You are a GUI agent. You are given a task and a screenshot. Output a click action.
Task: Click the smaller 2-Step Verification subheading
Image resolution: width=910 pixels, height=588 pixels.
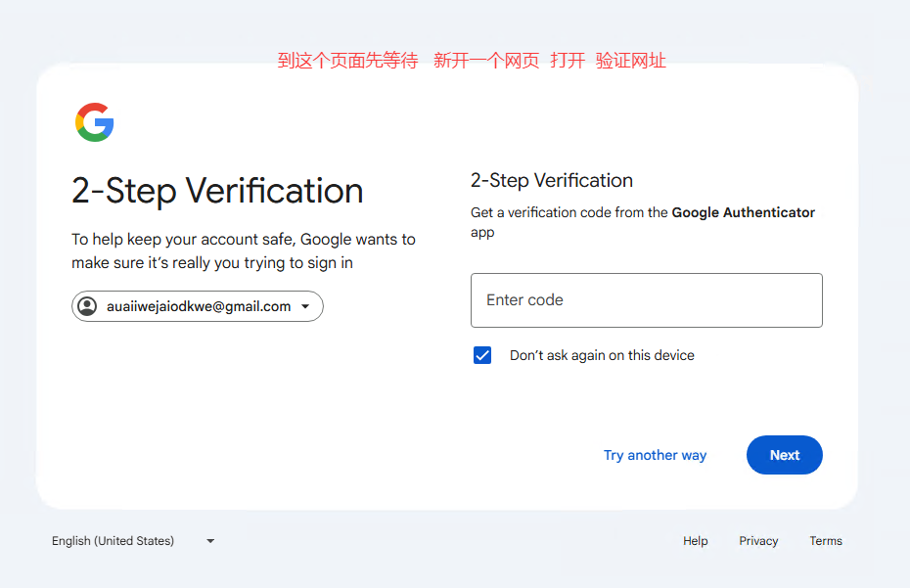pos(552,180)
